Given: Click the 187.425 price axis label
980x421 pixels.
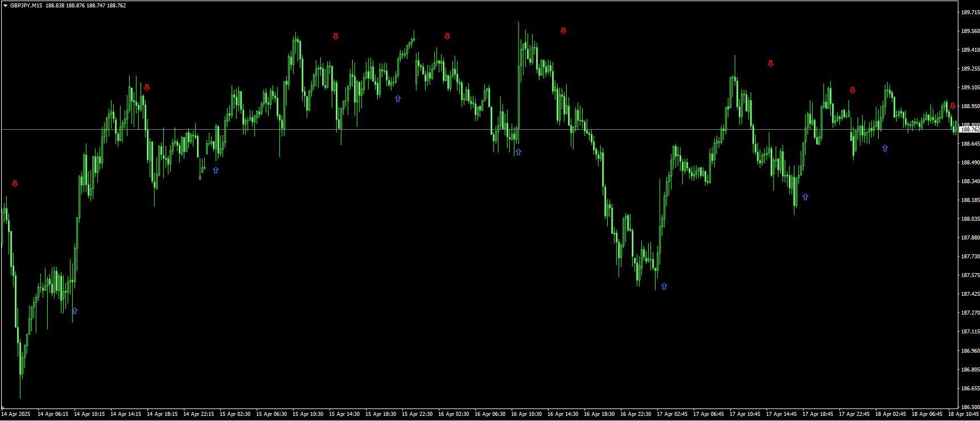Looking at the screenshot, I should 970,294.
